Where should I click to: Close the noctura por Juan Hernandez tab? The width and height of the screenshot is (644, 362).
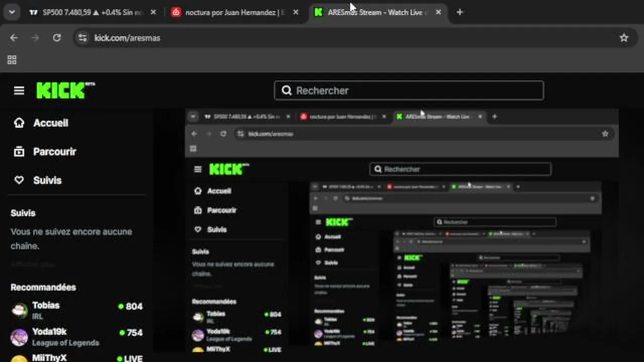click(x=296, y=12)
